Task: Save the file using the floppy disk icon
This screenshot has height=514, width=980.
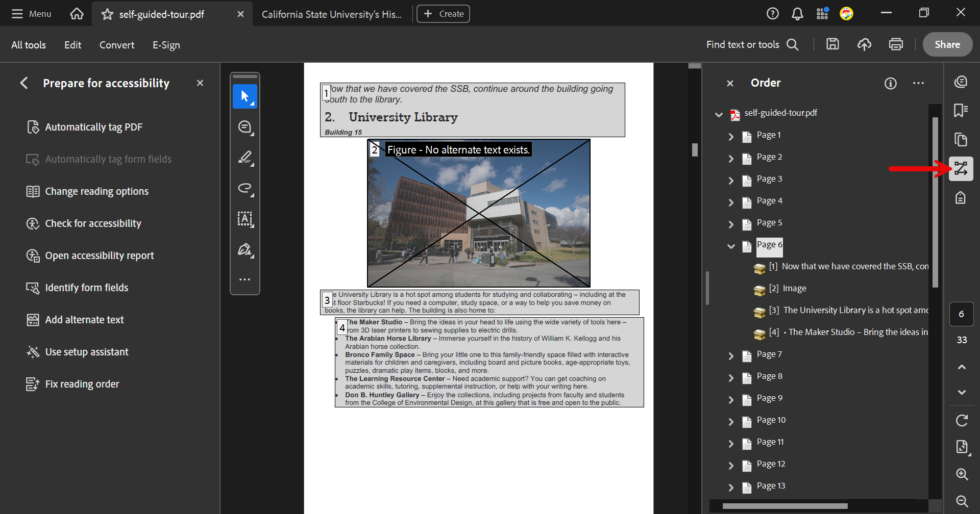Action: pyautogui.click(x=832, y=44)
